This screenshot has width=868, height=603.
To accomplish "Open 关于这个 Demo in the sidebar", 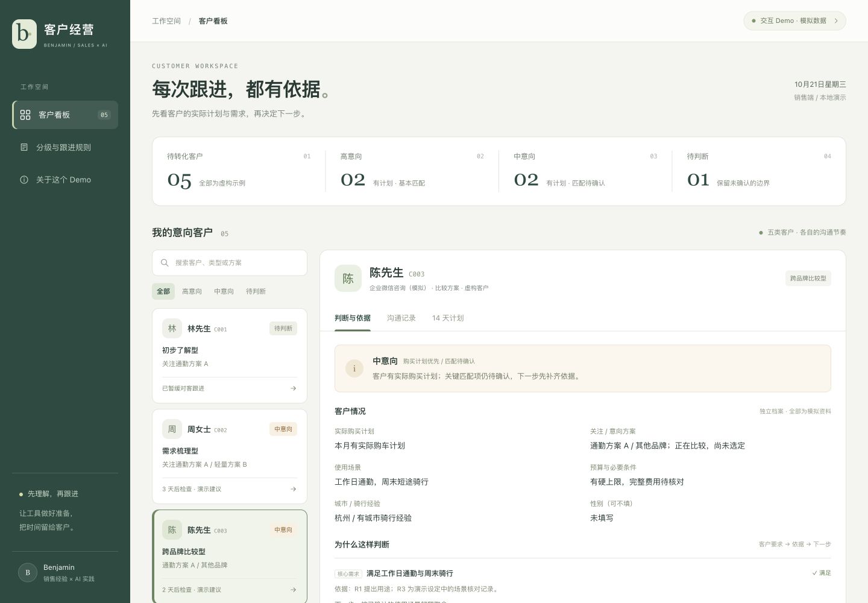I will 65,180.
